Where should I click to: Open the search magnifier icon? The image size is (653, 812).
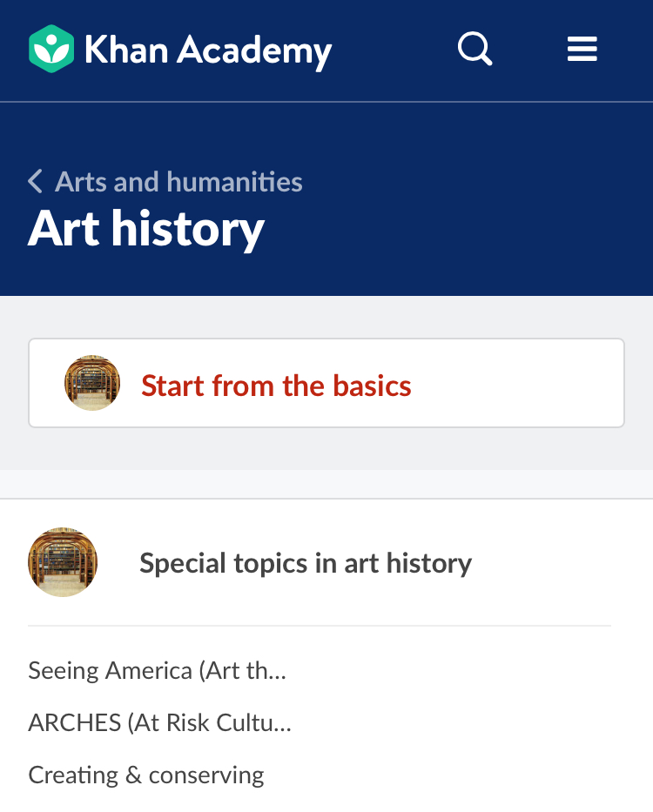[x=475, y=49]
